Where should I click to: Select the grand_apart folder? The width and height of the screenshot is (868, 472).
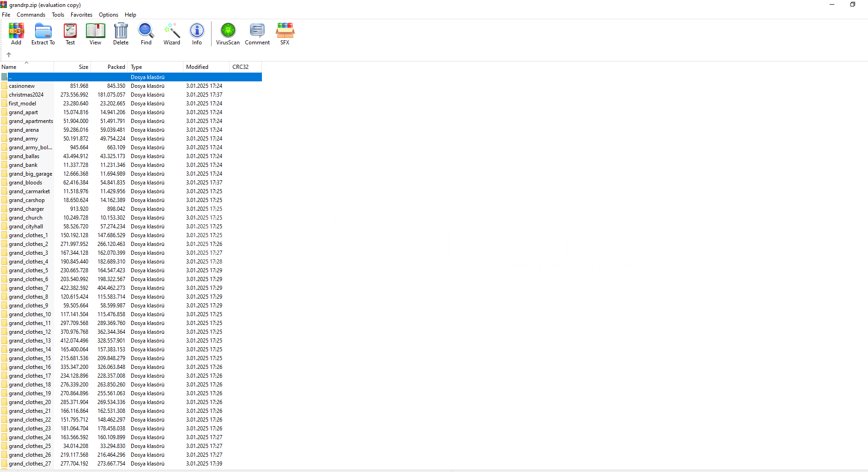tap(23, 112)
